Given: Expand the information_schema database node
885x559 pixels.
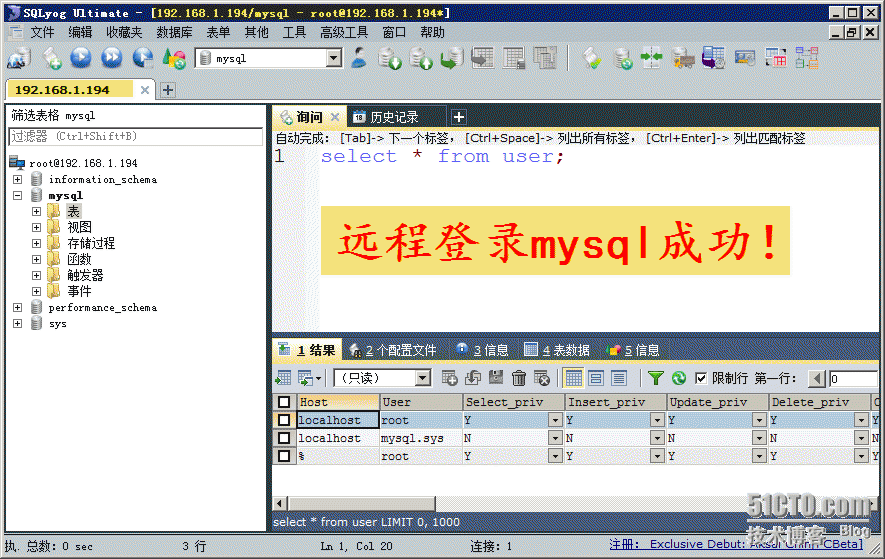Looking at the screenshot, I should pos(17,179).
